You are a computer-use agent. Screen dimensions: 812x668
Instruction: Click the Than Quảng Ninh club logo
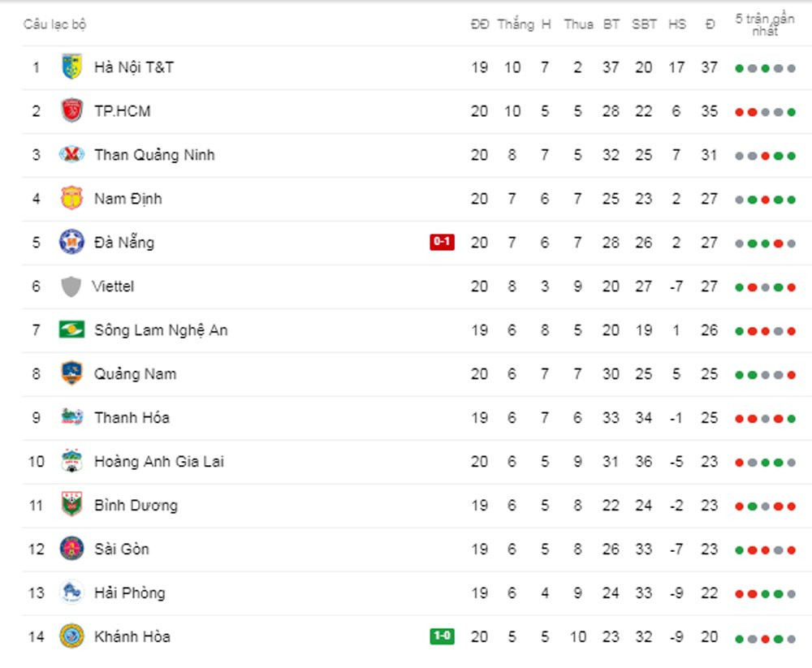click(x=71, y=155)
